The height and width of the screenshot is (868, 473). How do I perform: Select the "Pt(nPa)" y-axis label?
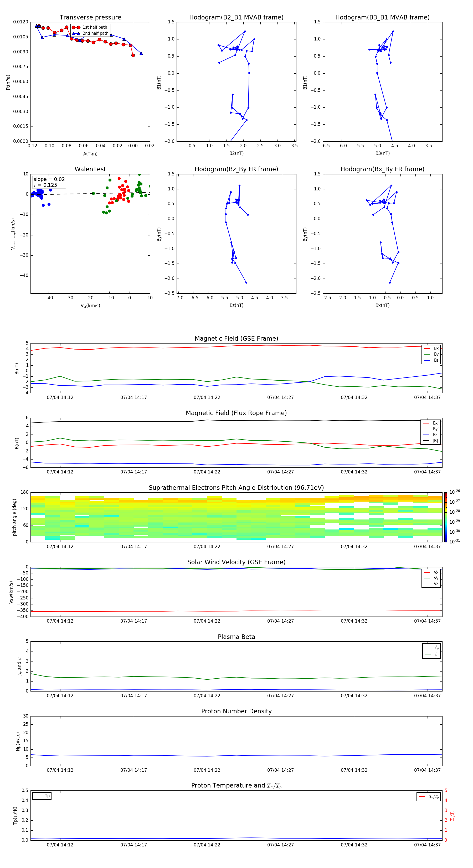[8, 82]
